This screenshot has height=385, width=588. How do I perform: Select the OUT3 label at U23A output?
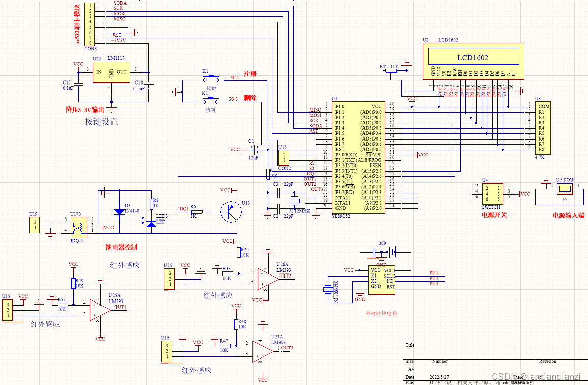[287, 348]
